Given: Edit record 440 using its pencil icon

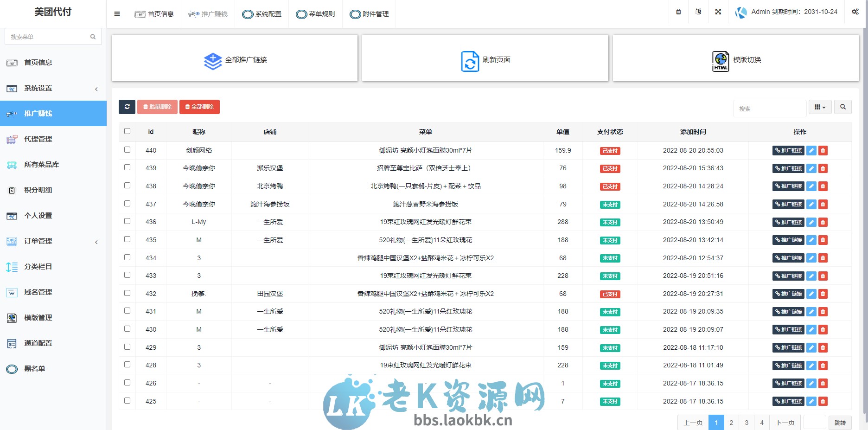Looking at the screenshot, I should 811,150.
